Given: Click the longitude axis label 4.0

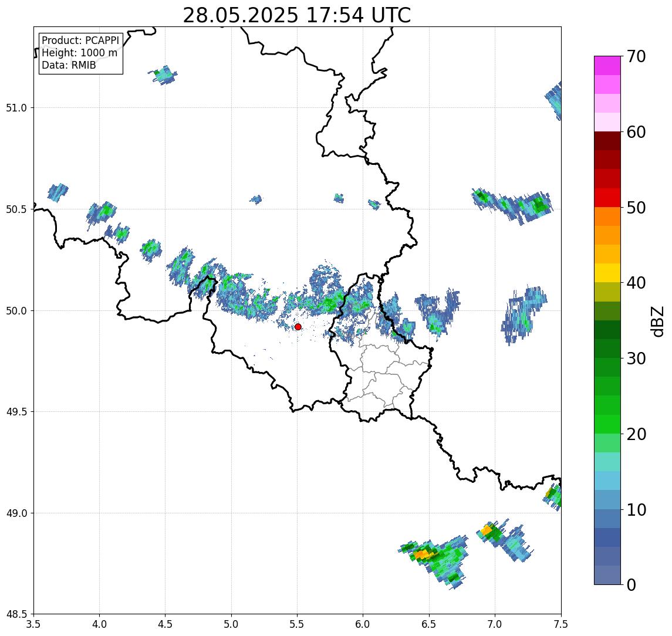Looking at the screenshot, I should [99, 624].
